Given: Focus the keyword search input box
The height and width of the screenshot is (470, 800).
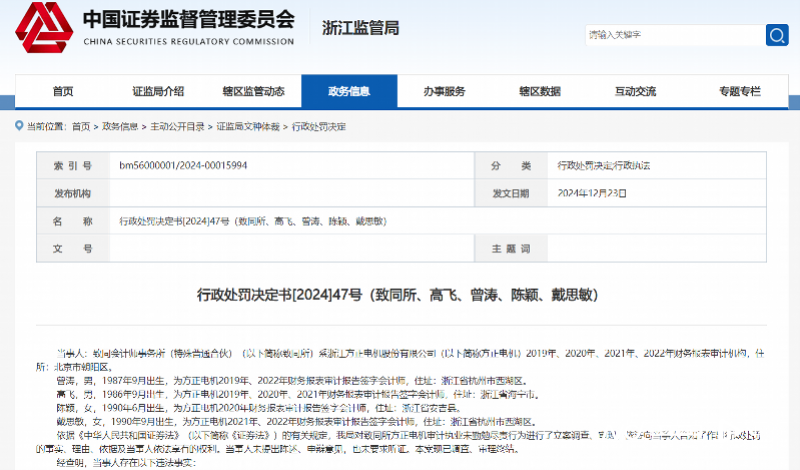Looking at the screenshot, I should [673, 35].
